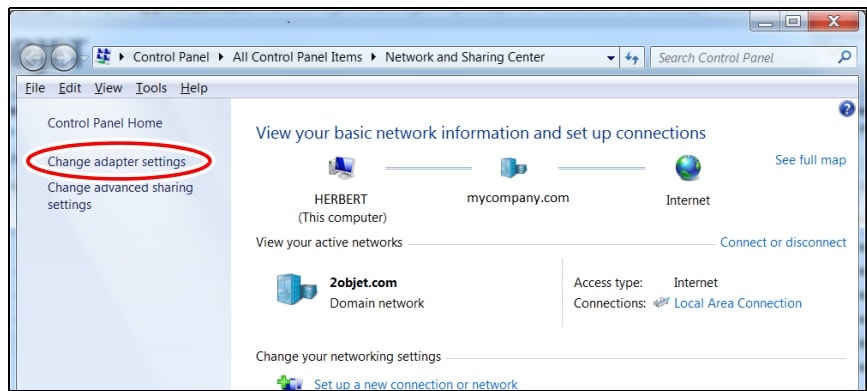Open the address bar history dropdown arrow
867x391 pixels.
tap(610, 58)
